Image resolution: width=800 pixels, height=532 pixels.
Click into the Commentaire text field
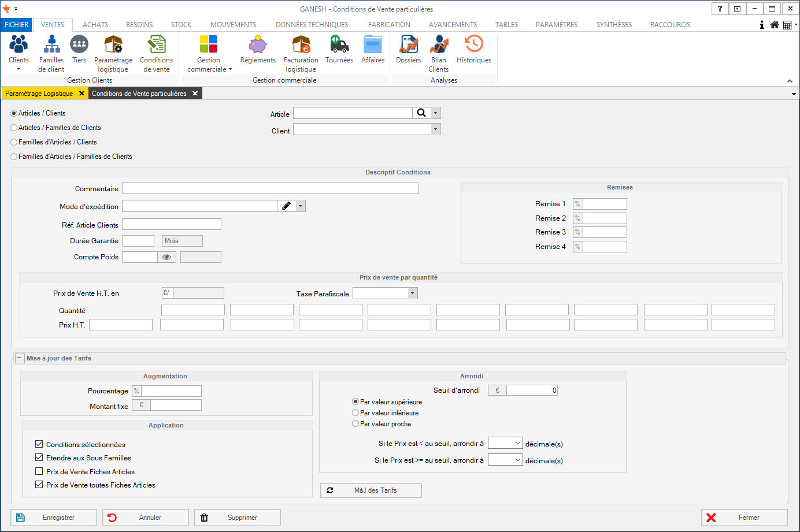coord(270,188)
